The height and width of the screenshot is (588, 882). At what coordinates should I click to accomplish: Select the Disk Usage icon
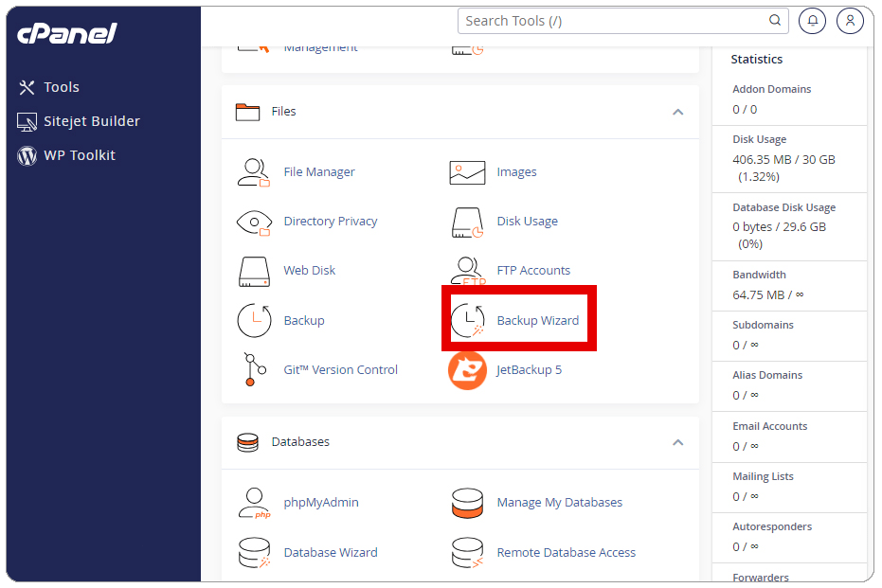467,222
